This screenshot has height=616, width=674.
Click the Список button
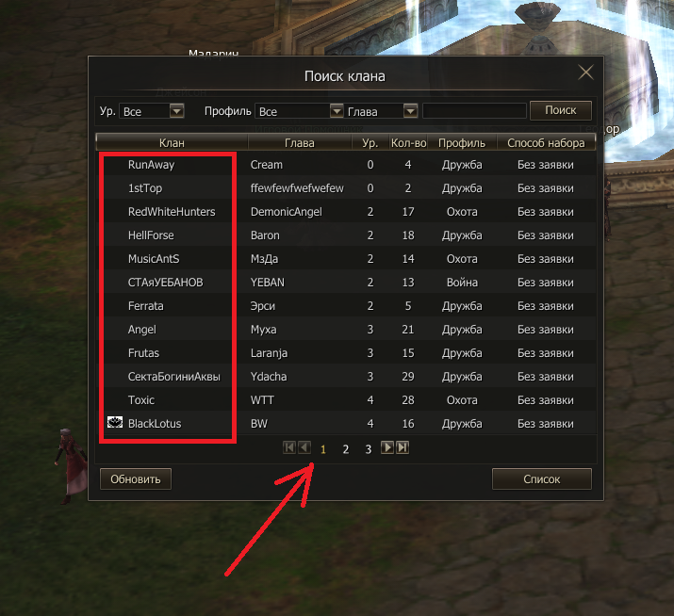pos(542,479)
